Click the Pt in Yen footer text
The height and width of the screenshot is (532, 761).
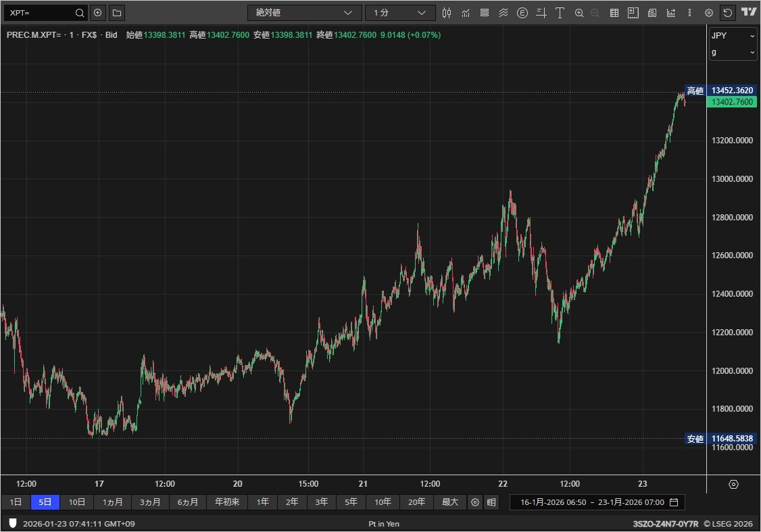[x=384, y=524]
